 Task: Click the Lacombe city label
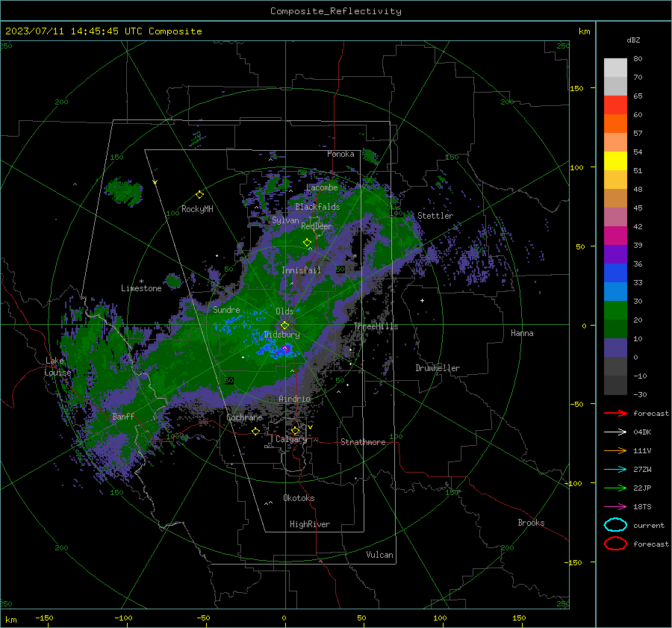click(322, 187)
